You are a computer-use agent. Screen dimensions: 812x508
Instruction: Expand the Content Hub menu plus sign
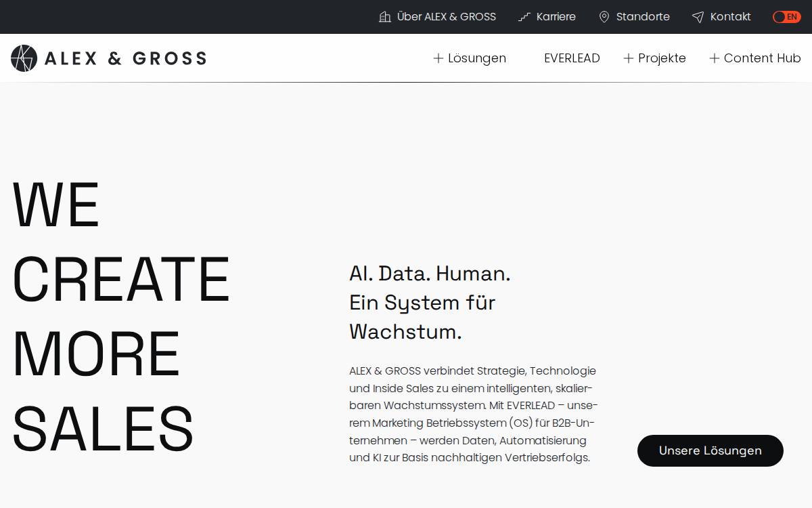715,58
